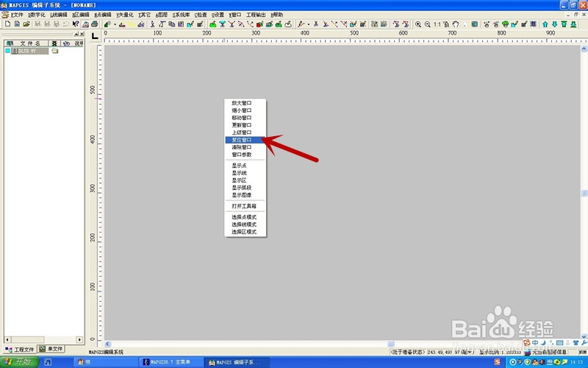
Task: Click the Open folder toolbar icon
Action: (x=26, y=24)
